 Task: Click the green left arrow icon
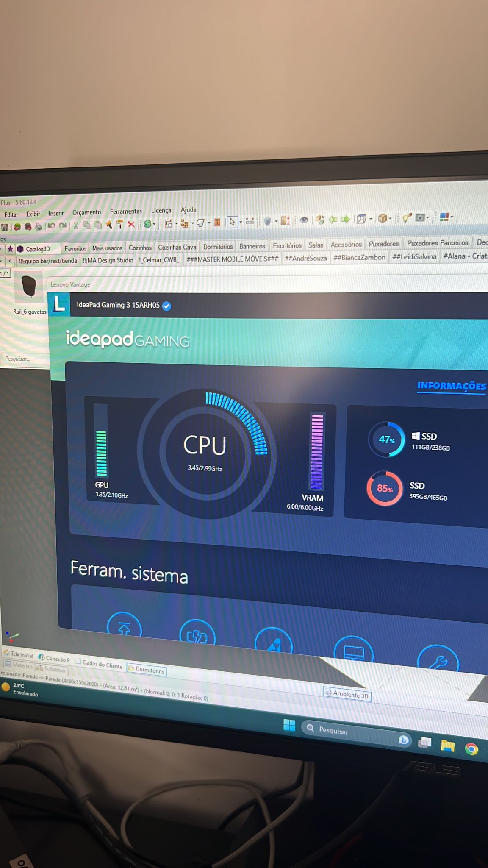tap(333, 219)
